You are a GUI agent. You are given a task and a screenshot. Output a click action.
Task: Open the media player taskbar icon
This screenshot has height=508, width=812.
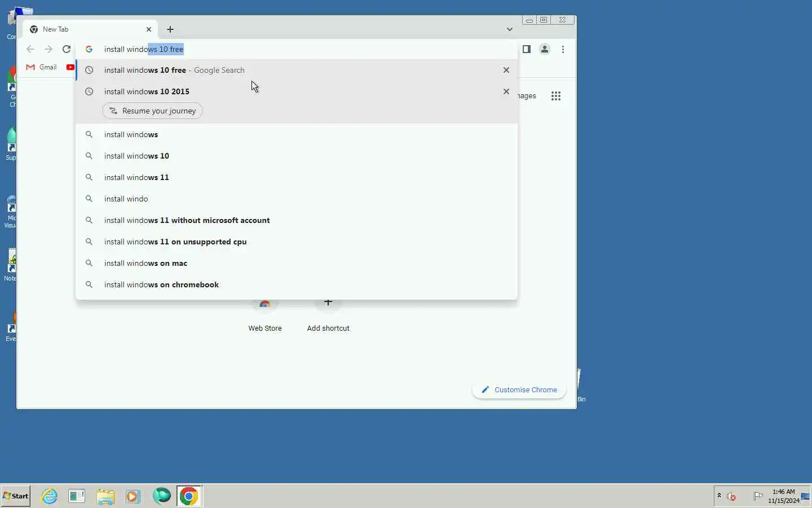click(133, 496)
